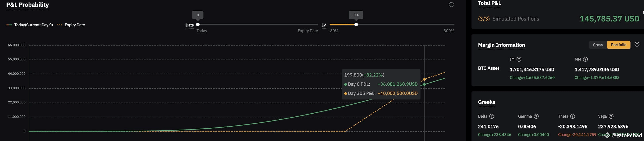Click the IV slider handle
The width and height of the screenshot is (644, 141).
point(356,25)
